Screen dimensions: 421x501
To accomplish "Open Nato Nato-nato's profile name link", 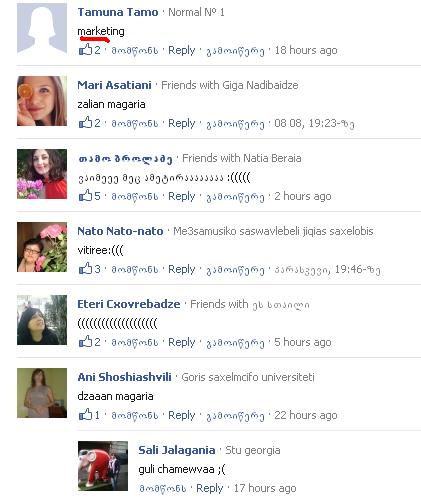I will click(x=120, y=231).
